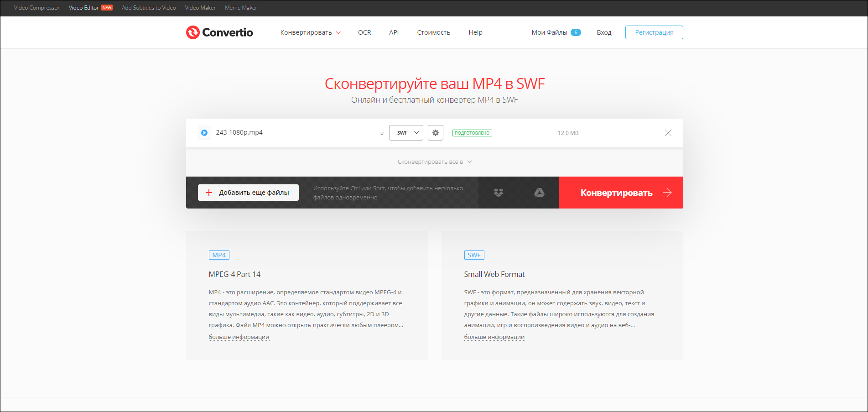Start conversion with red Конвертировать button
This screenshot has width=868, height=412.
click(621, 193)
